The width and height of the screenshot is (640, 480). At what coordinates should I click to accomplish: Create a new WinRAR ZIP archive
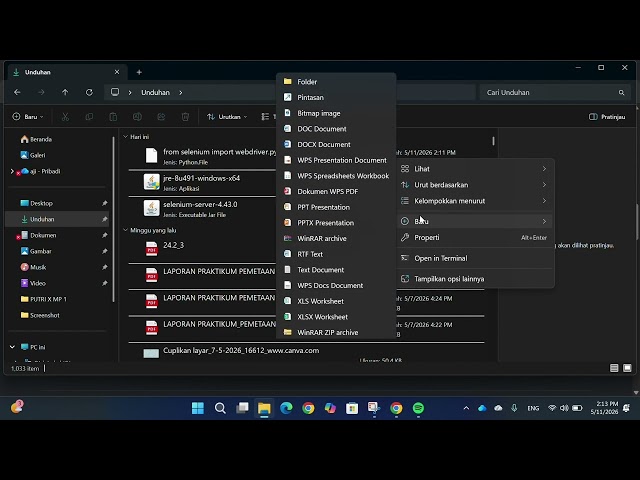coord(336,332)
